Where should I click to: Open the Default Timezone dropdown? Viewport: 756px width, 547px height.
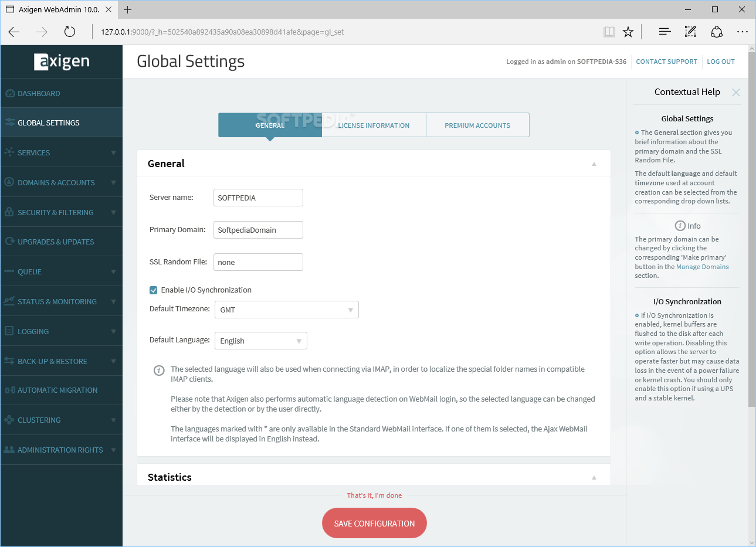coord(287,310)
